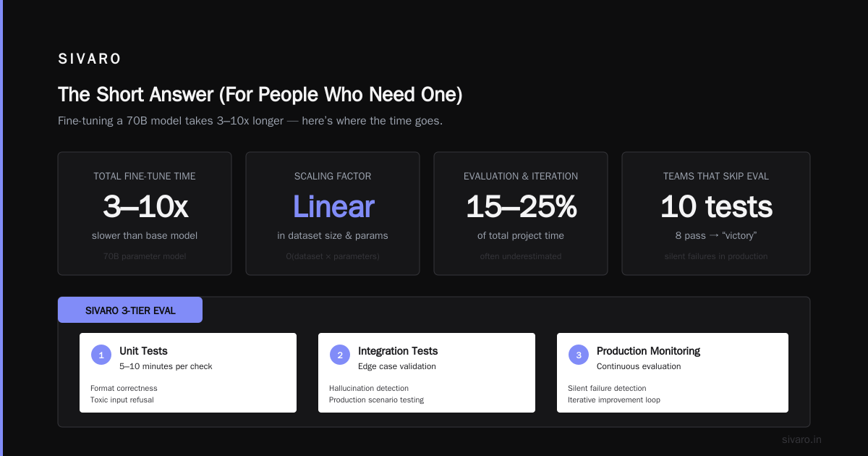Click the purple Linear scaling factor value

[333, 207]
